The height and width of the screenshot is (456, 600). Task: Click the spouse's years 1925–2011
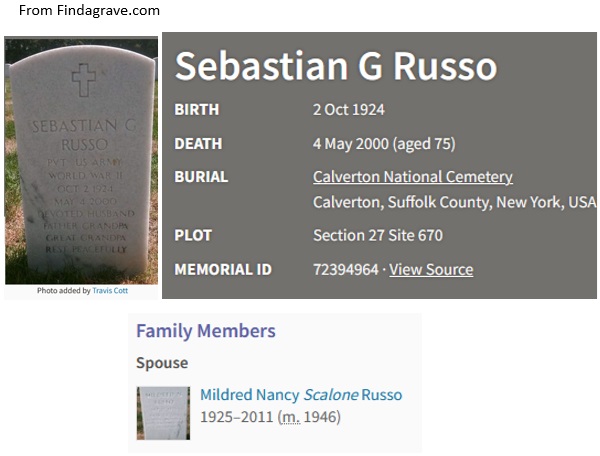(x=236, y=417)
